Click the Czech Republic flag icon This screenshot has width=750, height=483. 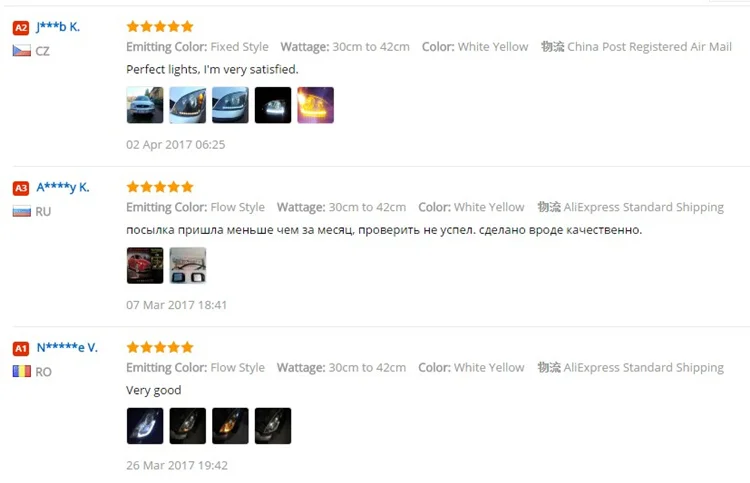[22, 51]
